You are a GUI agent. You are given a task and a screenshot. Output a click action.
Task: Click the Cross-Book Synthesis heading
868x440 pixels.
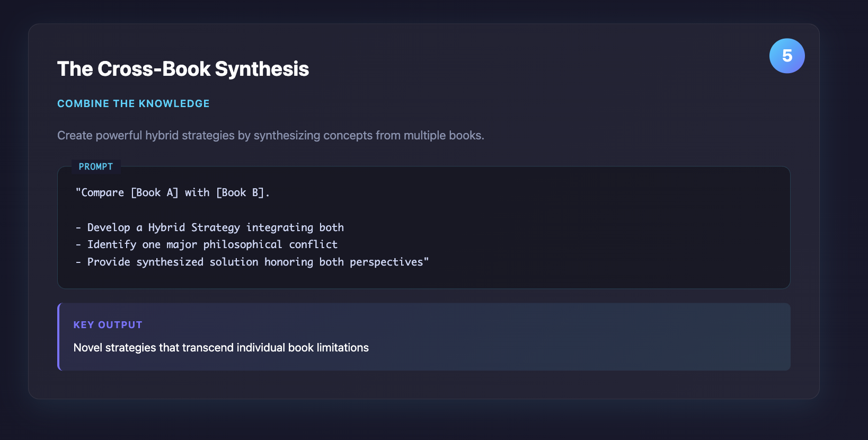[x=183, y=69]
